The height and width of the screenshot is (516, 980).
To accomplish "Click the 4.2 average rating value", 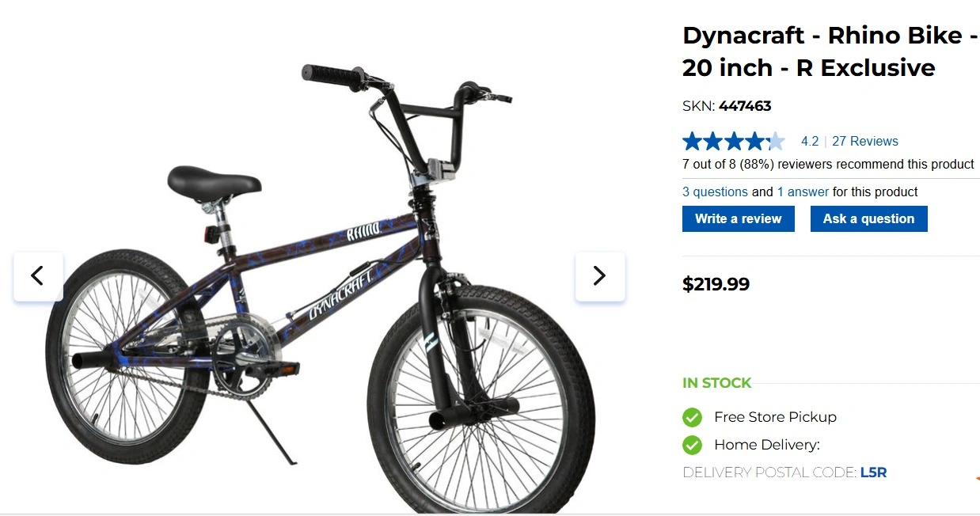I will (810, 141).
